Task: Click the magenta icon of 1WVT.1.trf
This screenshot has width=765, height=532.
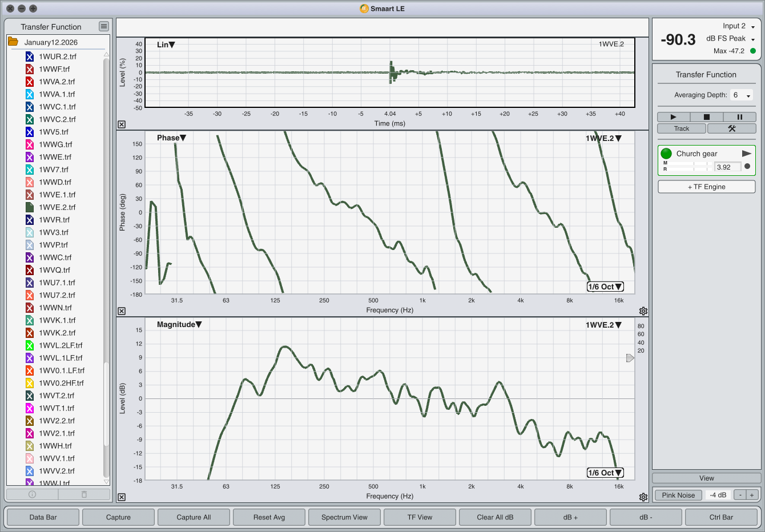Action: tap(30, 408)
